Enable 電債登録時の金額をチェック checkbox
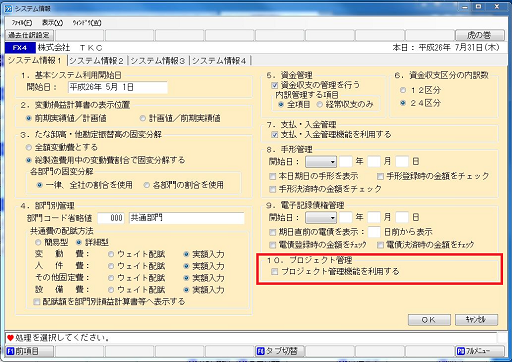This screenshot has width=512, height=362. [273, 245]
